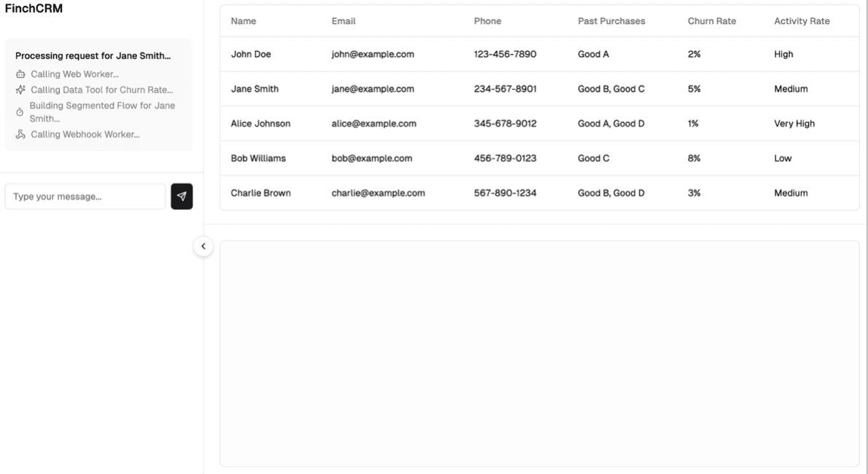Select the Bob Williams name cell
The width and height of the screenshot is (868, 474).
(x=258, y=158)
